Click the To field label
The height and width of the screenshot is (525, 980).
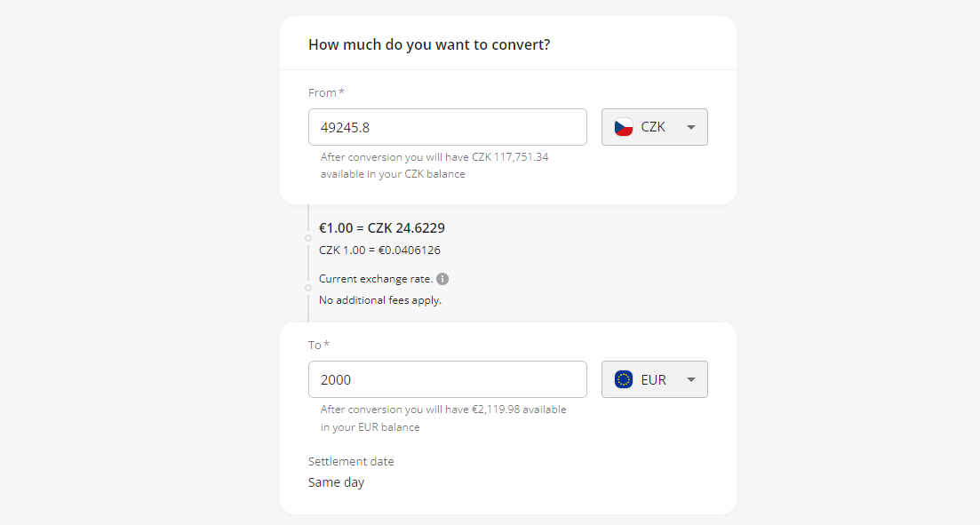pos(319,345)
